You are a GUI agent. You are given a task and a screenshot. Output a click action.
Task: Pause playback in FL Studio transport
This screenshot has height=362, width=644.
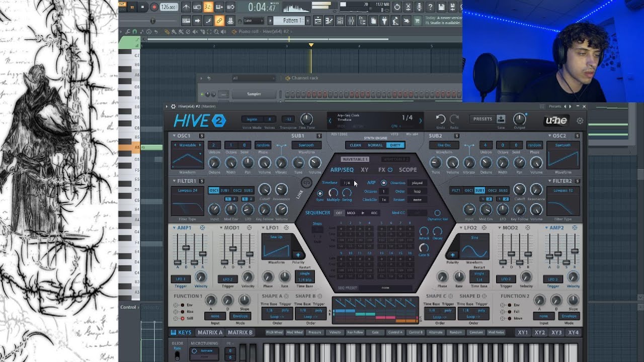pyautogui.click(x=132, y=7)
